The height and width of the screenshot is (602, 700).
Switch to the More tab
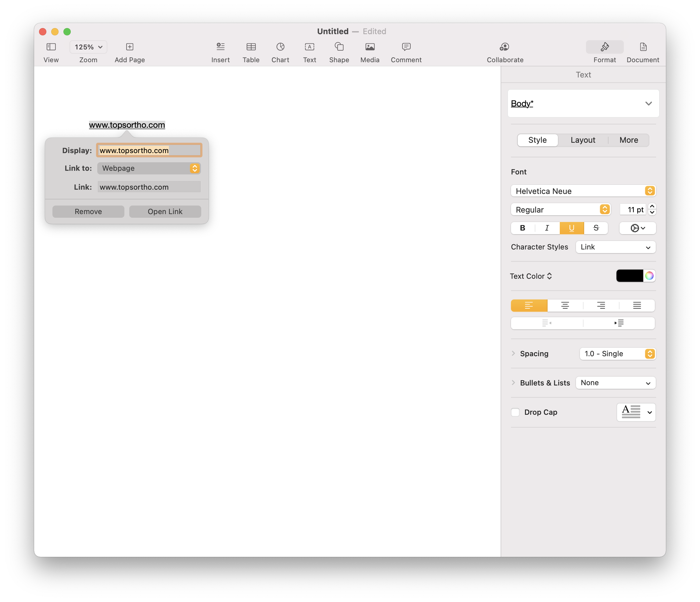click(x=628, y=140)
